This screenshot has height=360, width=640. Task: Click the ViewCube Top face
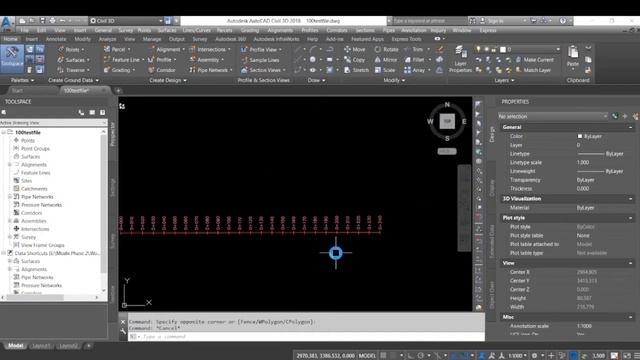pos(447,121)
